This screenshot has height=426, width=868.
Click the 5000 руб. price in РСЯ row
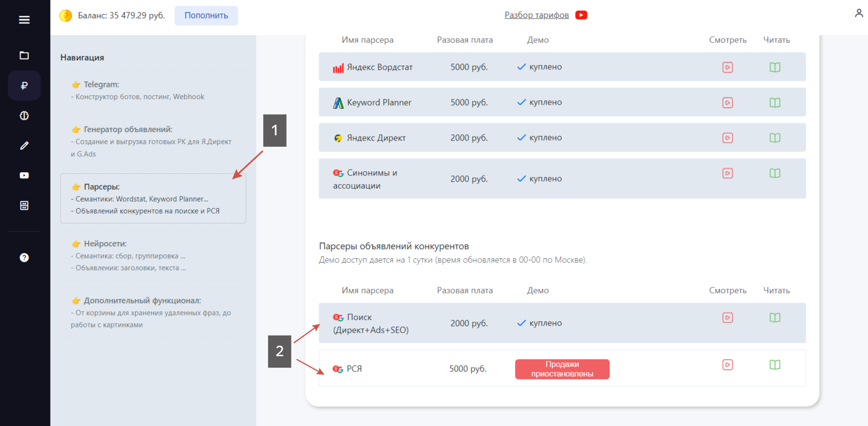[x=468, y=369]
